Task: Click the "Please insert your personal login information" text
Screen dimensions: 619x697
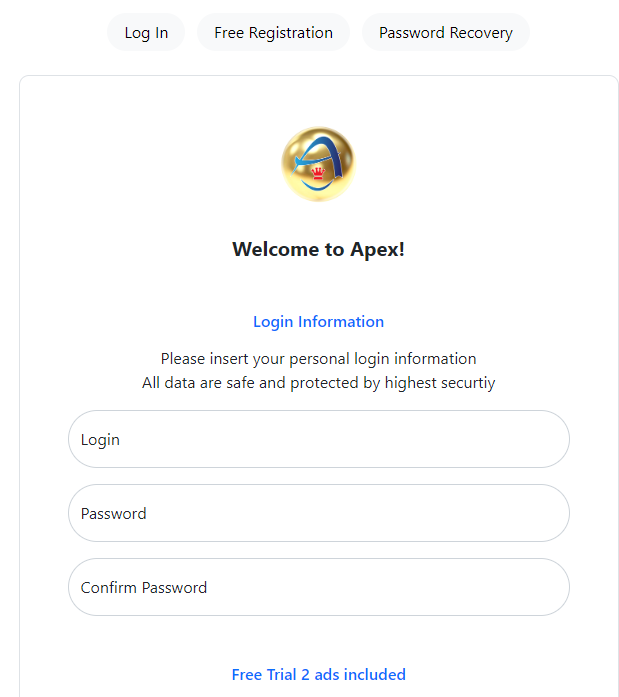Action: click(x=318, y=358)
